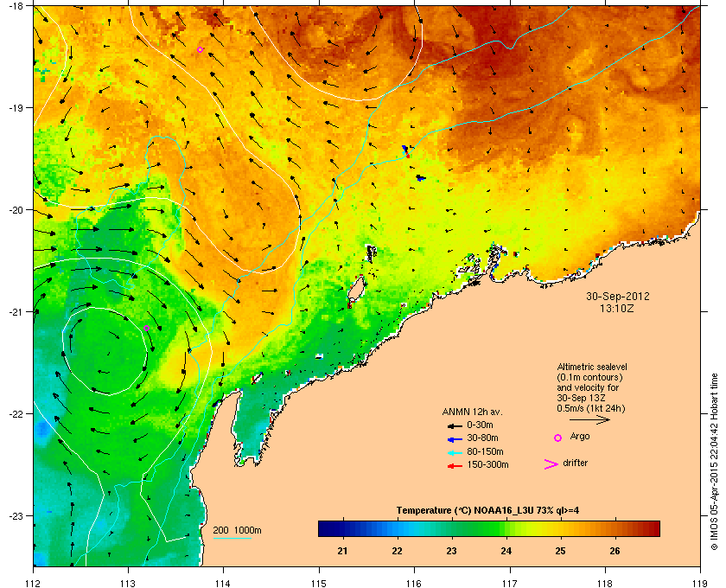726x588 pixels.
Task: Click the longitude axis label 114
Action: pyautogui.click(x=223, y=584)
